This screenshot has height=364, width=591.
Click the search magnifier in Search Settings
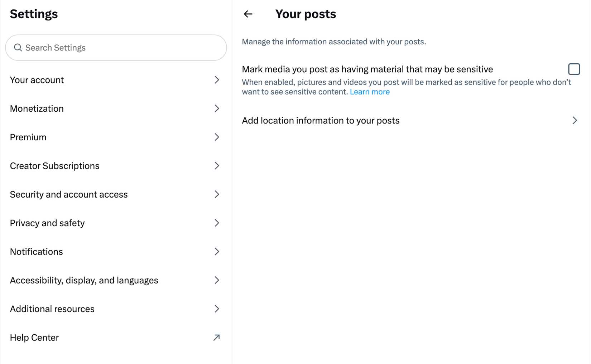pyautogui.click(x=18, y=47)
